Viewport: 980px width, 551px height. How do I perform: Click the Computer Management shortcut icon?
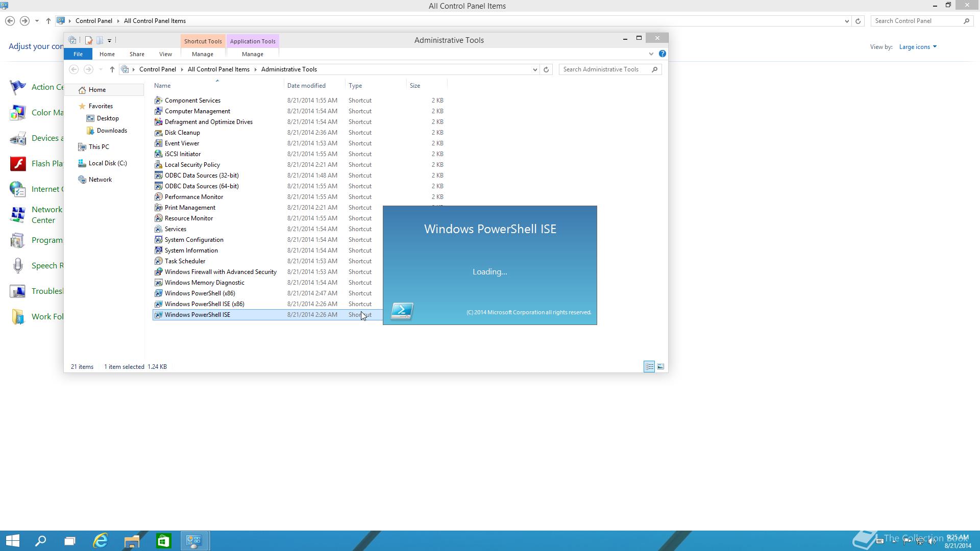tap(158, 111)
